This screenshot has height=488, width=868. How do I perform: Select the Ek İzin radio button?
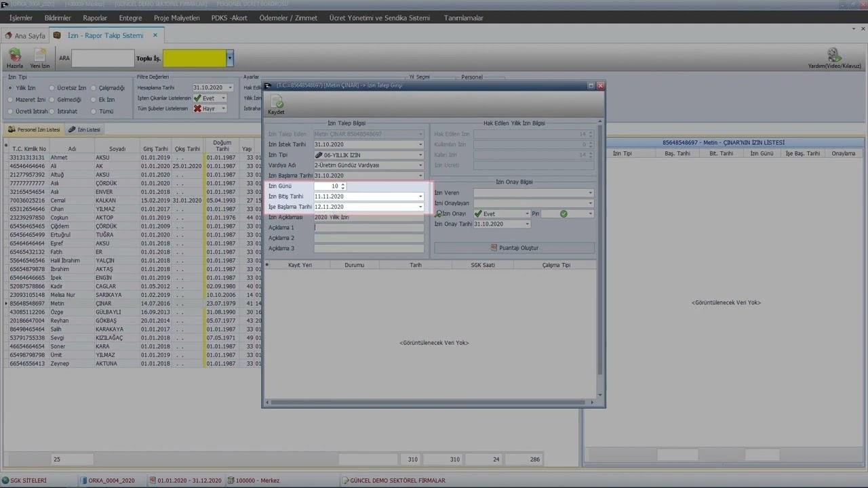(x=94, y=100)
